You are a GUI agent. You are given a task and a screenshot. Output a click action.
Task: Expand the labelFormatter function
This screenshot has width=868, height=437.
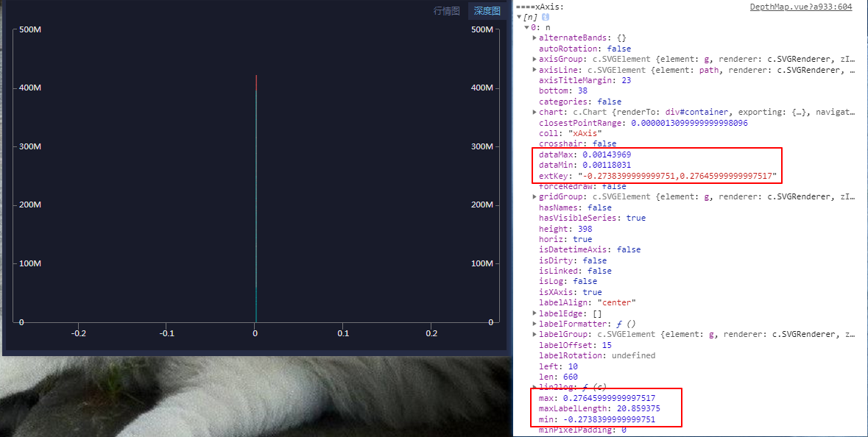tap(534, 323)
